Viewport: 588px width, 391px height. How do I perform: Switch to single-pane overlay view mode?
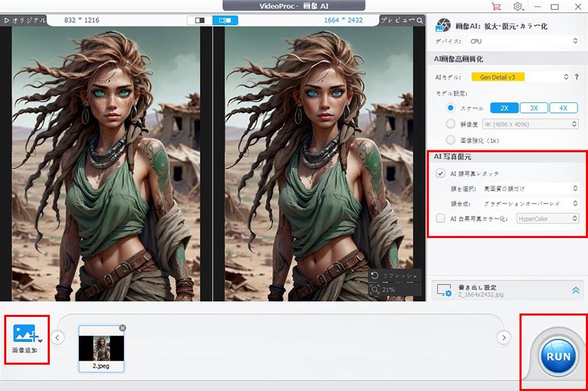point(198,20)
